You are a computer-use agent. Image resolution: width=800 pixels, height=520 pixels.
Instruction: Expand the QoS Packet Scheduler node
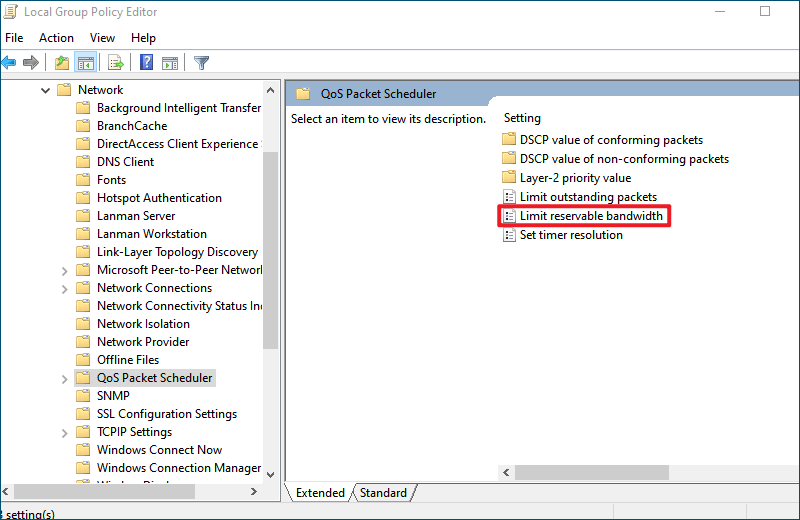point(64,379)
